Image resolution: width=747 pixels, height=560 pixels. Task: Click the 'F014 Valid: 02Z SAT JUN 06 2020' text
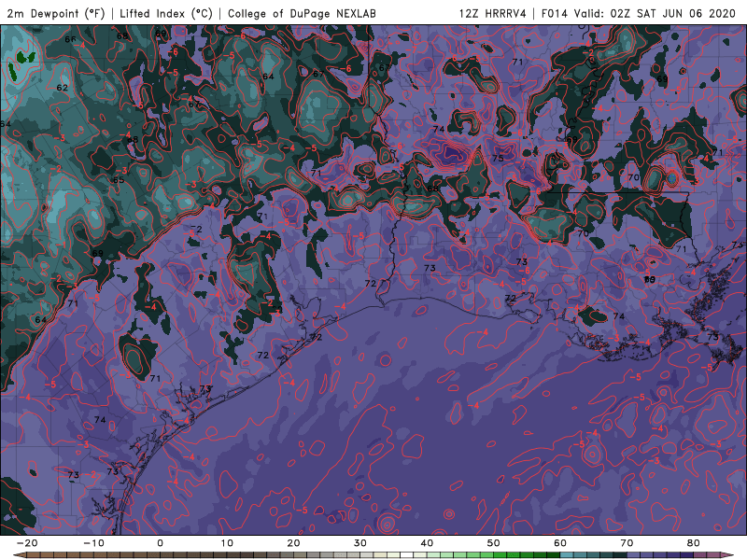coord(639,13)
